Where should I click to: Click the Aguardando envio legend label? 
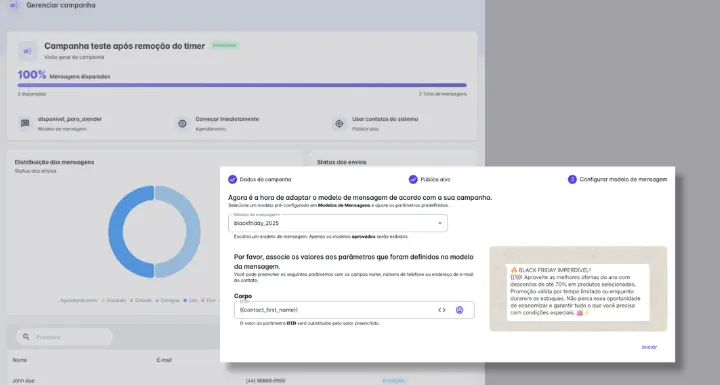(79, 300)
